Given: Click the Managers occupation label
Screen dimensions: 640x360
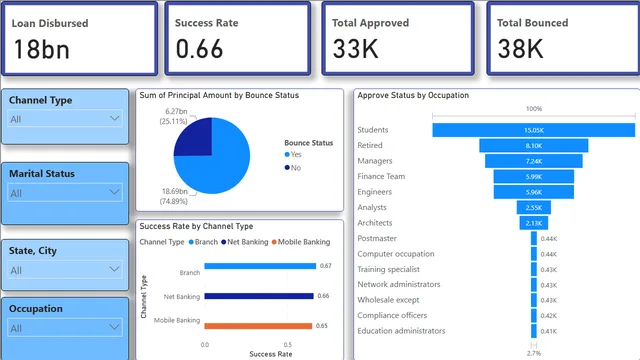Looking at the screenshot, I should (x=375, y=161).
